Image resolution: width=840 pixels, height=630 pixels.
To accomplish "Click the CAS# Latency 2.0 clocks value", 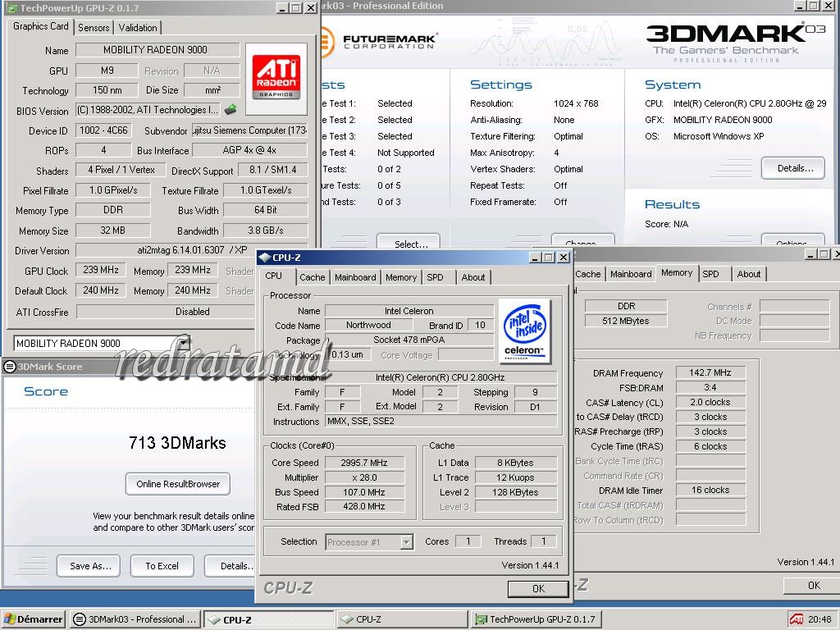I will tap(710, 402).
